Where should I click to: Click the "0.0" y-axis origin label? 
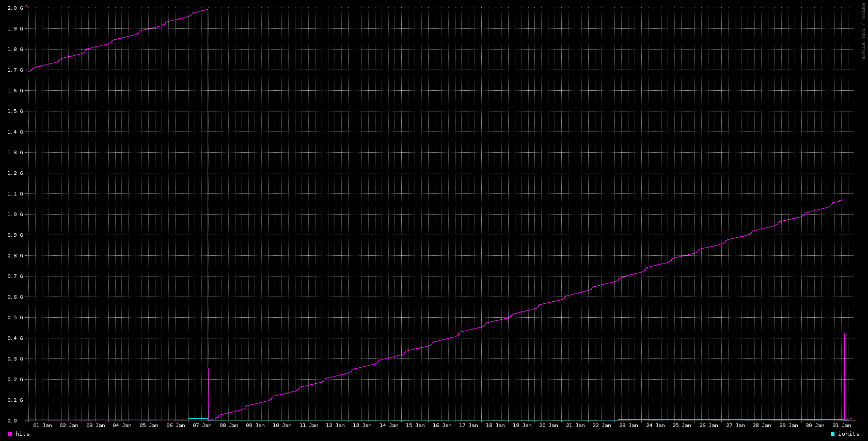pos(12,421)
